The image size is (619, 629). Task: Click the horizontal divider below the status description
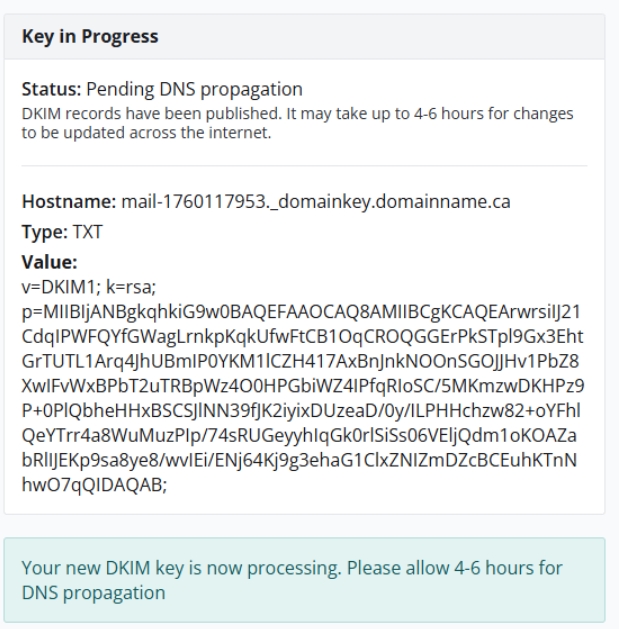pyautogui.click(x=304, y=165)
